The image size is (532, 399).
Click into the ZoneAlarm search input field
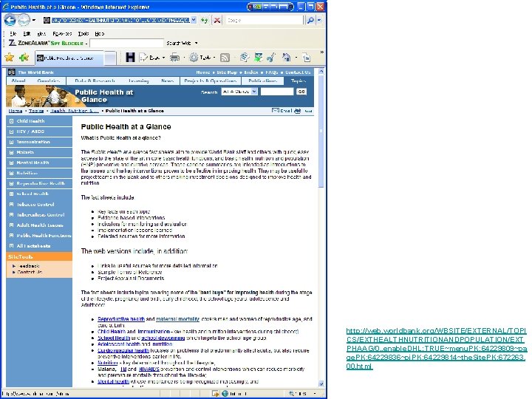126,43
